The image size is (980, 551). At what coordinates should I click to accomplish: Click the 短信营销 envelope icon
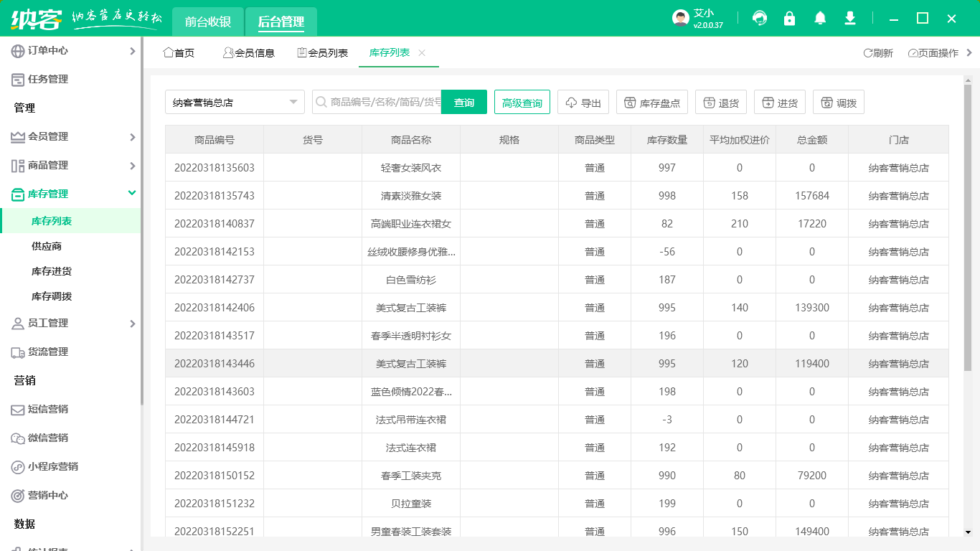[x=18, y=410]
